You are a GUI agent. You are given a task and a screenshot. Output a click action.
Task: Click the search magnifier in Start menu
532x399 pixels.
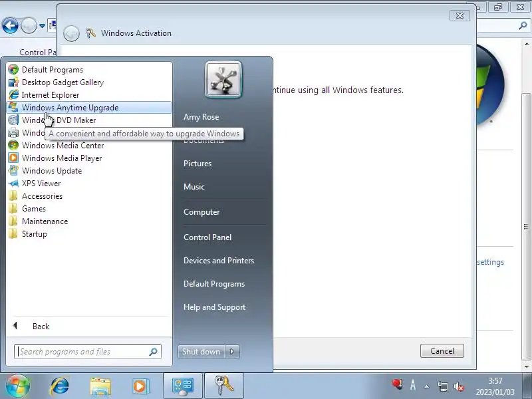click(154, 352)
